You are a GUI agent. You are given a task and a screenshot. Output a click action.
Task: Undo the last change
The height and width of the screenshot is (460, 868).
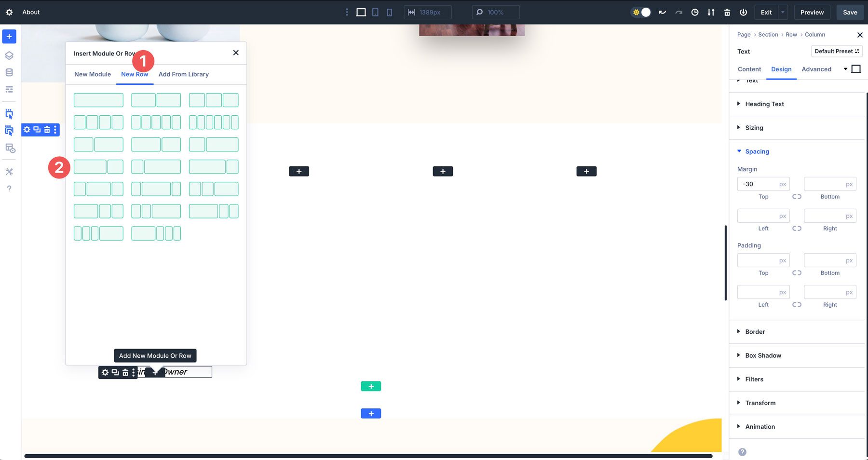(x=662, y=12)
